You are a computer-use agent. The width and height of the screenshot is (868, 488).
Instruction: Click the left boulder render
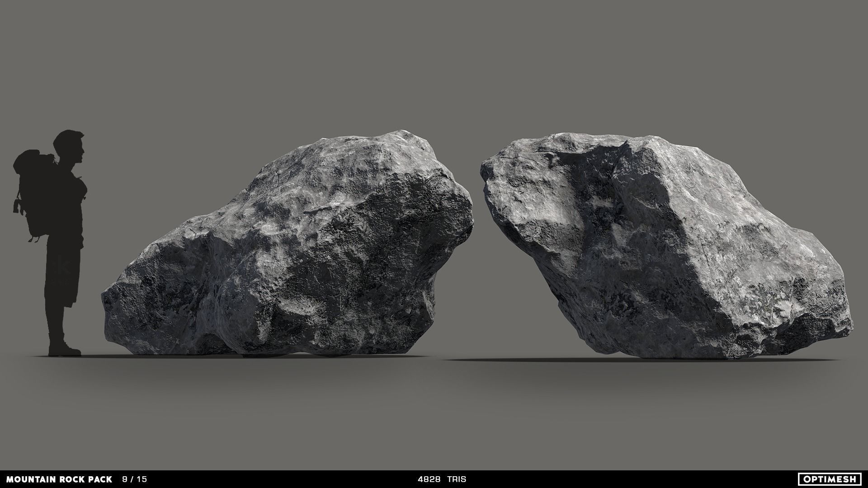pos(287,244)
